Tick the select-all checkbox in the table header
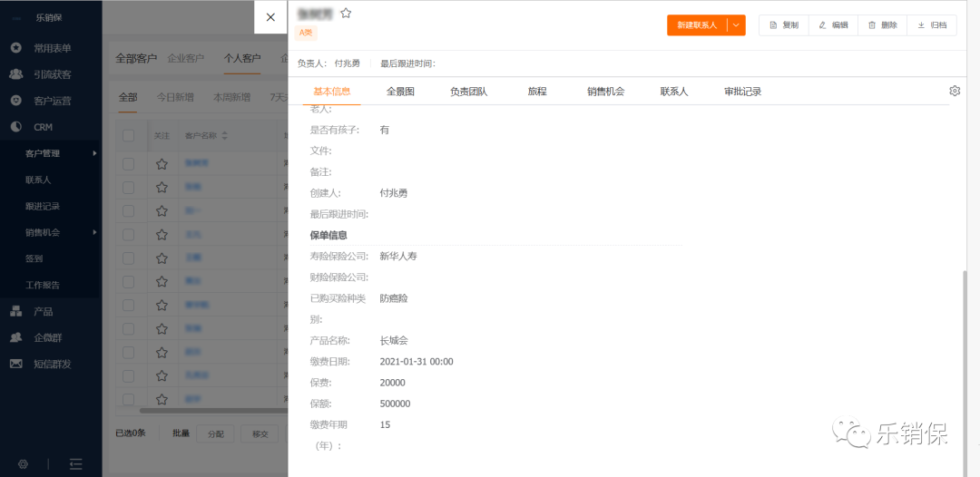Viewport: 980px width, 477px height. pos(128,135)
